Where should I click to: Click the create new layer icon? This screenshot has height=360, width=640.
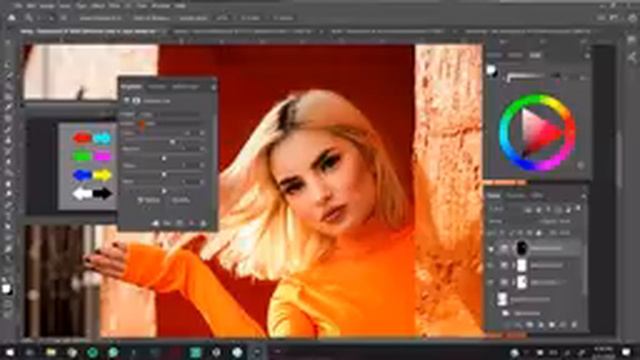pyautogui.click(x=563, y=325)
